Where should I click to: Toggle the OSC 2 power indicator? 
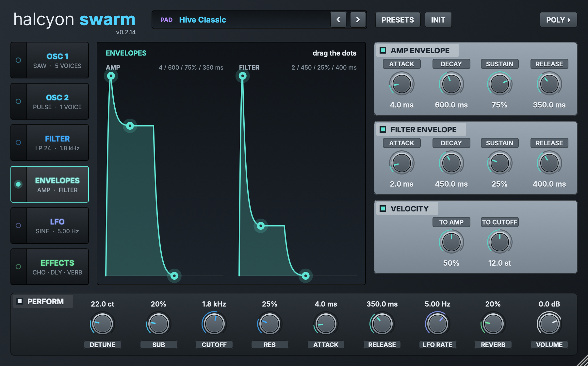pos(18,101)
